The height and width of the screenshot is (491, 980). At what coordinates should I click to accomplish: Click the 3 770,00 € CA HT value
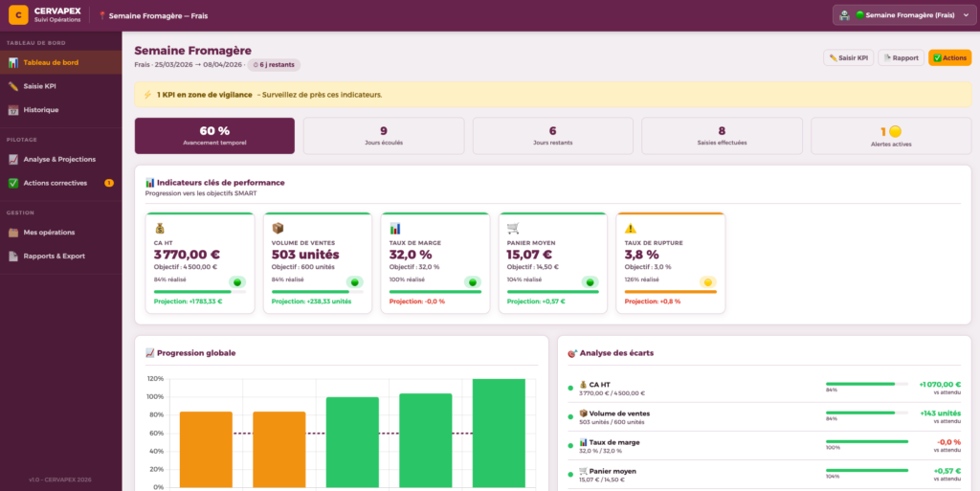tap(187, 255)
